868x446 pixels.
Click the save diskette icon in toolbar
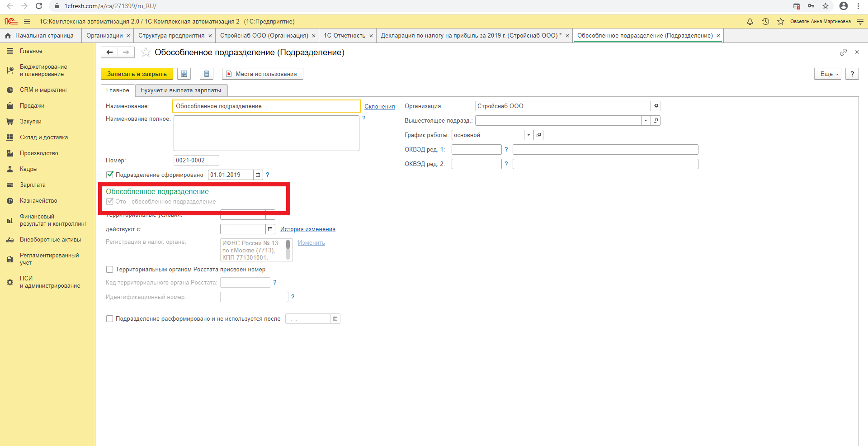184,74
